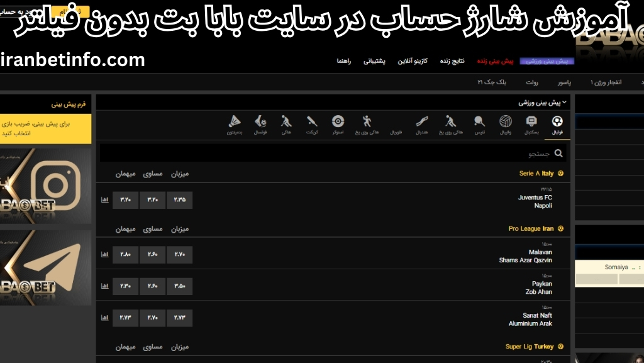This screenshot has width=644, height=363.
Task: Click the ball icon beside Pro League Iran
Action: 560,228
